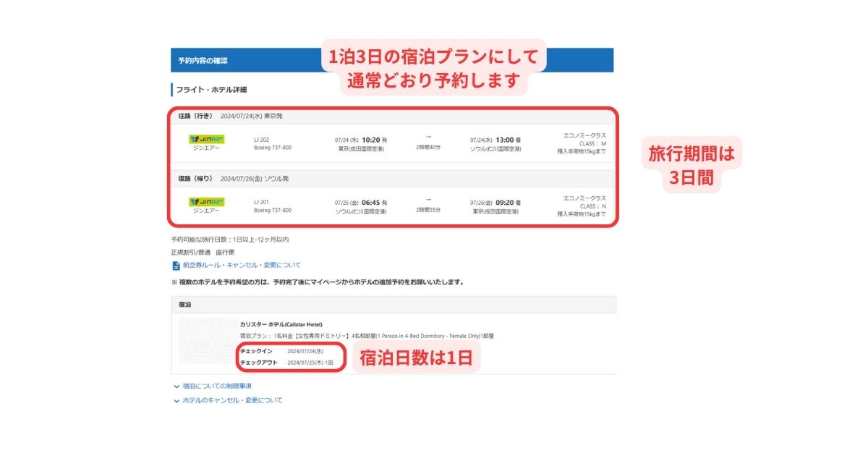Click the chevron next to ホテルのキャンセル・変更について
The width and height of the screenshot is (868, 456).
click(x=176, y=400)
